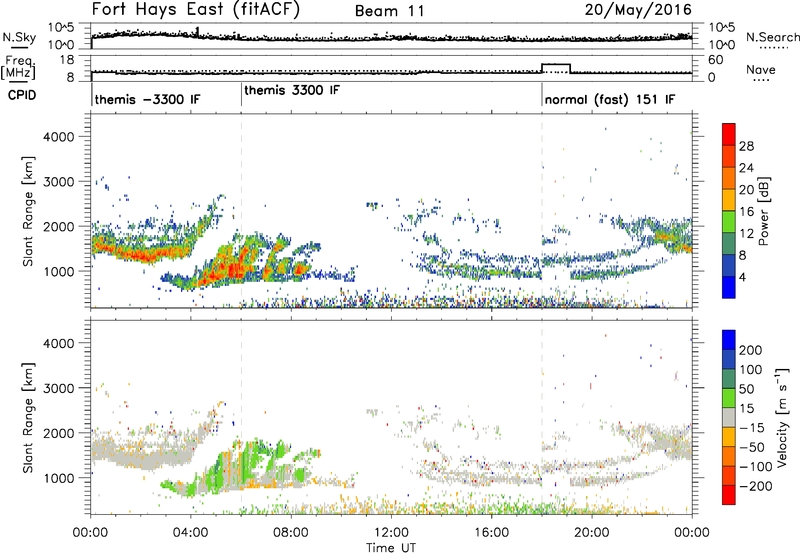
Task: Click the 'Slant Range [km]' label of the velocity panel
Action: coord(28,418)
